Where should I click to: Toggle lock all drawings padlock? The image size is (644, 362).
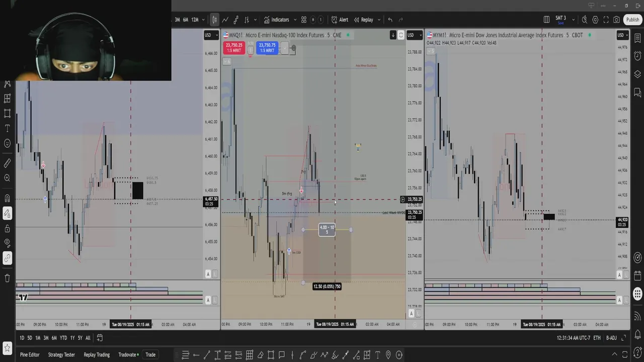(7, 229)
